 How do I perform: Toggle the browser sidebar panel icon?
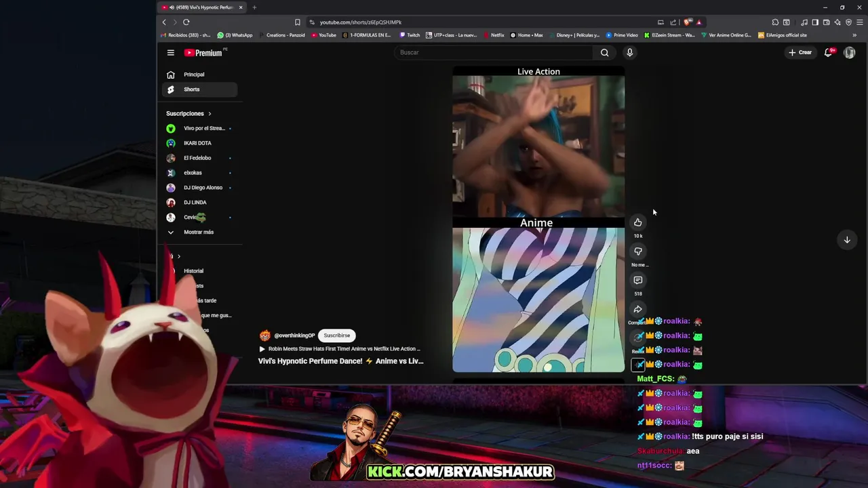point(815,22)
